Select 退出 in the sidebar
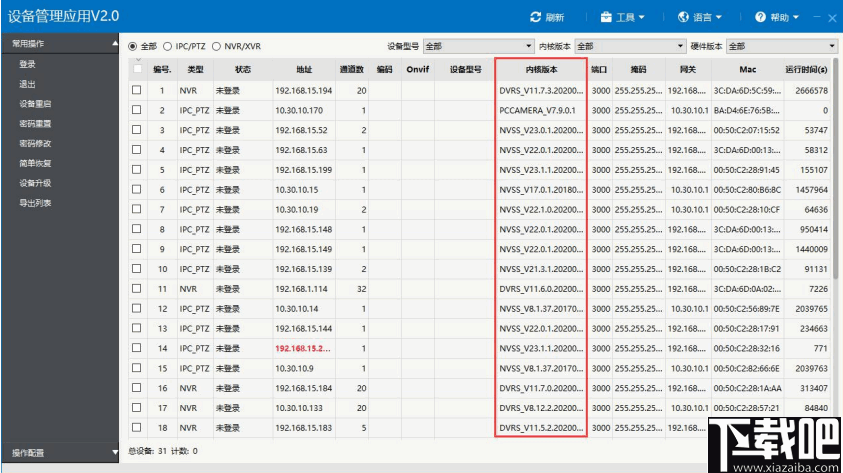Image resolution: width=843 pixels, height=473 pixels. [x=27, y=84]
